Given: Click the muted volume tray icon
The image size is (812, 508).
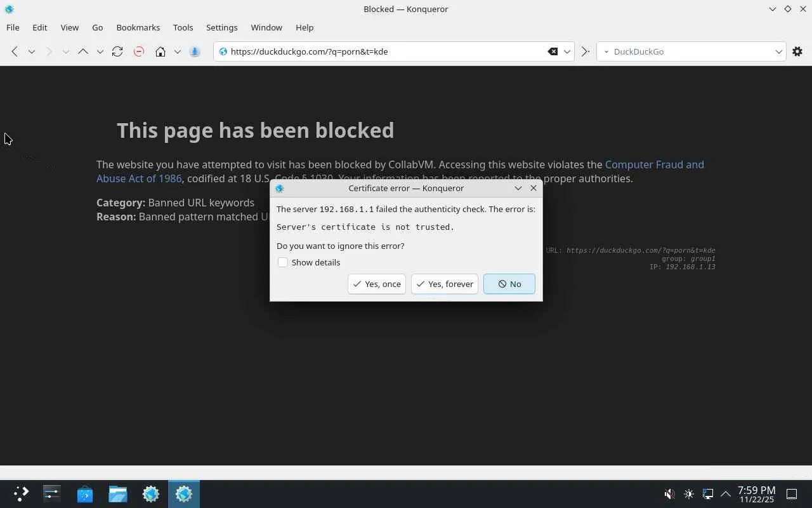Looking at the screenshot, I should point(669,494).
